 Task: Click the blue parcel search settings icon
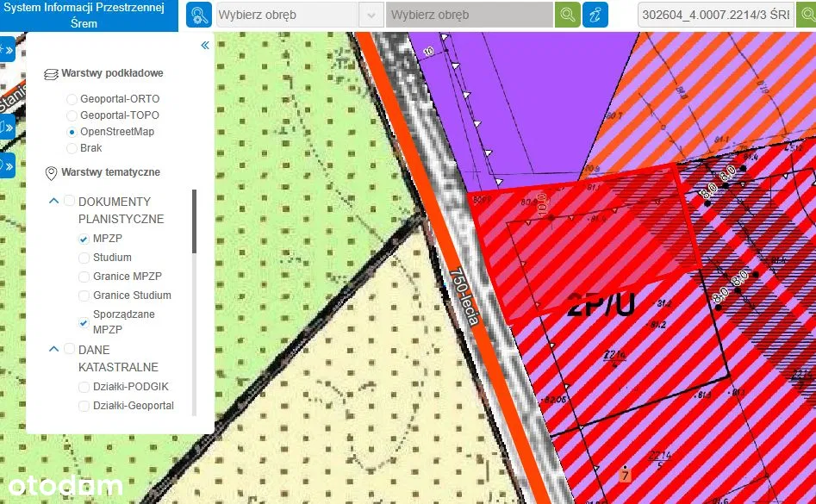click(199, 15)
